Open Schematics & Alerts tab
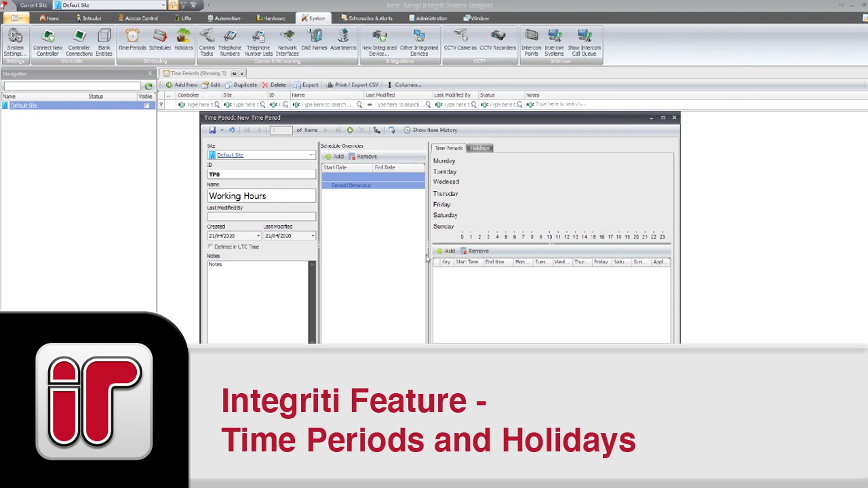Screen dimensions: 868x488 click(x=367, y=18)
